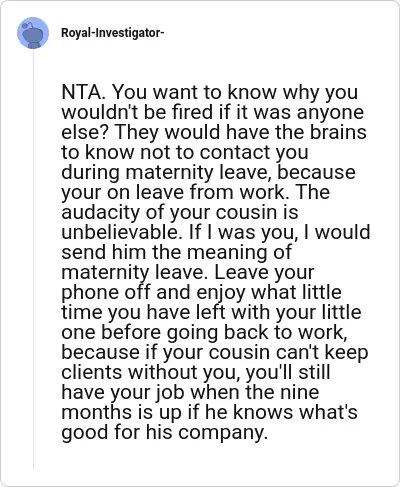Click the phrase "maternity leave, because"
The image size is (400, 487).
point(241,172)
